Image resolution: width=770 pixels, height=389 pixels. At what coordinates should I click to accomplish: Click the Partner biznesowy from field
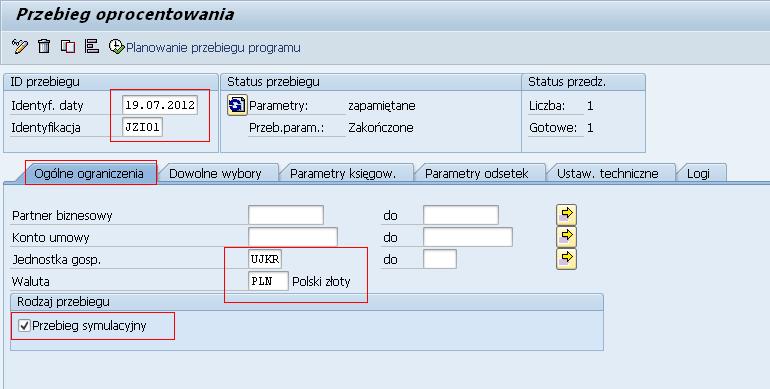[x=286, y=215]
